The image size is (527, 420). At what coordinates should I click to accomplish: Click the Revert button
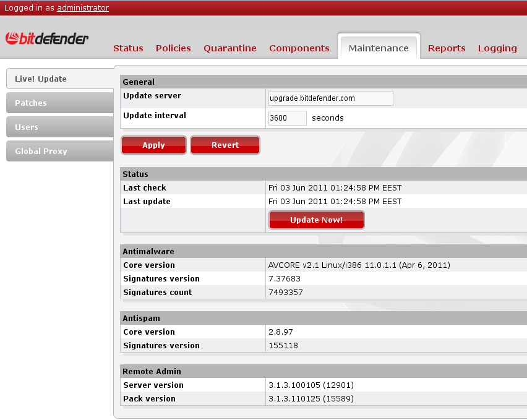(x=225, y=145)
